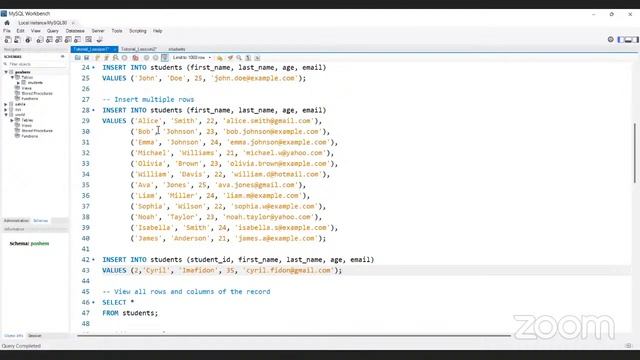Screen dimensions: 640x360
Task: Create new function icon in main toolbar
Action: pos(78,40)
